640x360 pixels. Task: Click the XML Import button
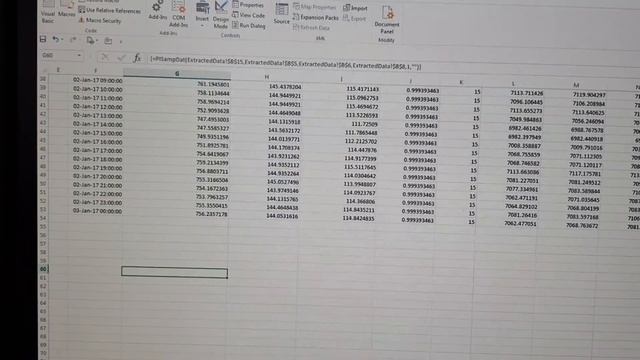355,8
